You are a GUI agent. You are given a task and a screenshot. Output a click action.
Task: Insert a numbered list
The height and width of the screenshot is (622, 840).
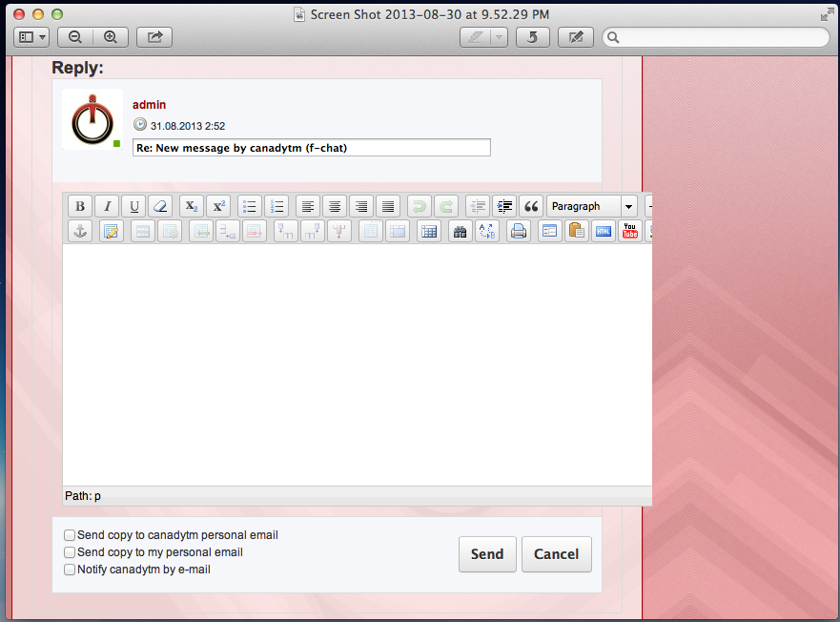277,206
